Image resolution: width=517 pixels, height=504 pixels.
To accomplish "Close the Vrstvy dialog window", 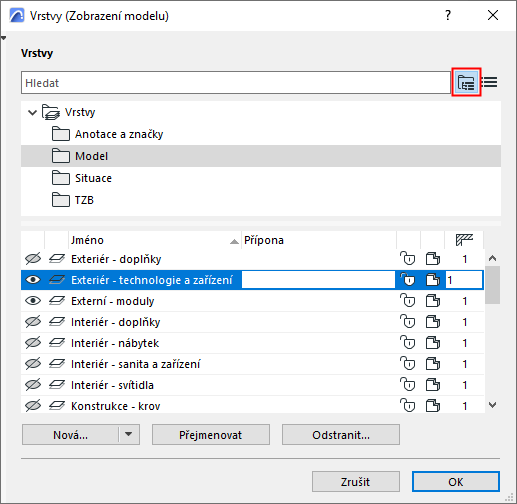I will click(493, 15).
